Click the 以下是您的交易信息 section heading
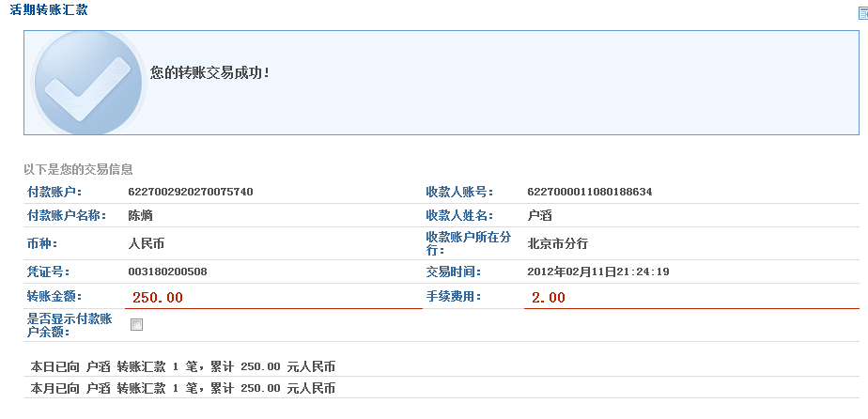Screen dimensions: 868x419 78,170
